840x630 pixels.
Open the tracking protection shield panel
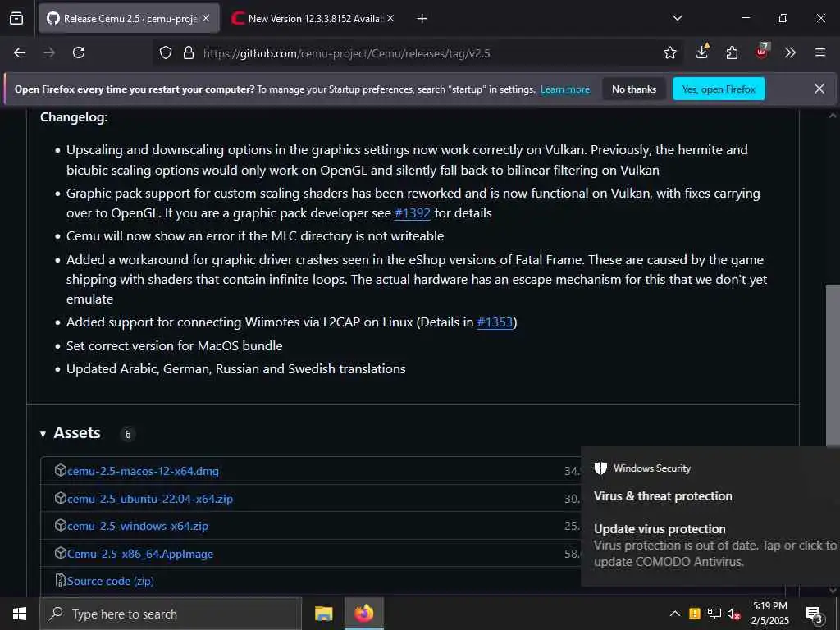[166, 52]
